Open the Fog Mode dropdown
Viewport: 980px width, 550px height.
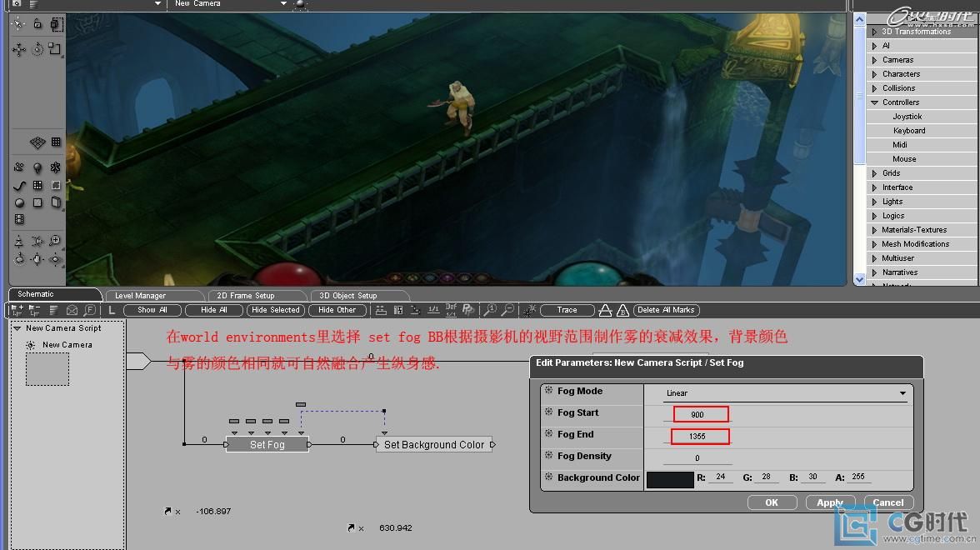(x=786, y=393)
